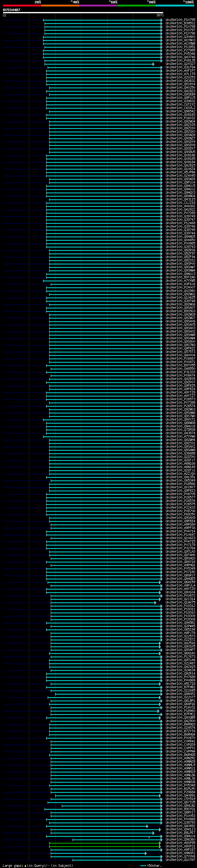The image size is (197, 868).
Task: Select hit label UniRef100_P08135
Action: point(180,60)
